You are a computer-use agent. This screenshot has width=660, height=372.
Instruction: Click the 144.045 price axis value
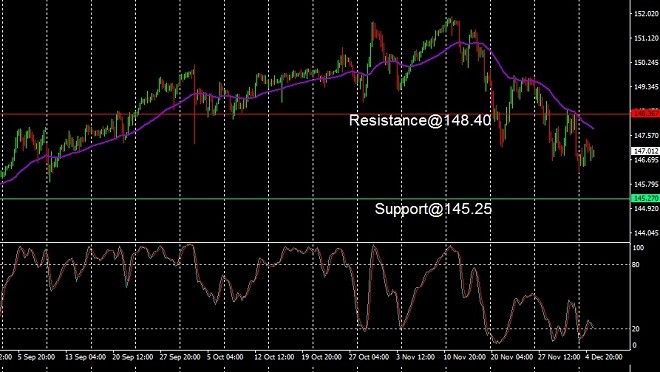point(646,233)
